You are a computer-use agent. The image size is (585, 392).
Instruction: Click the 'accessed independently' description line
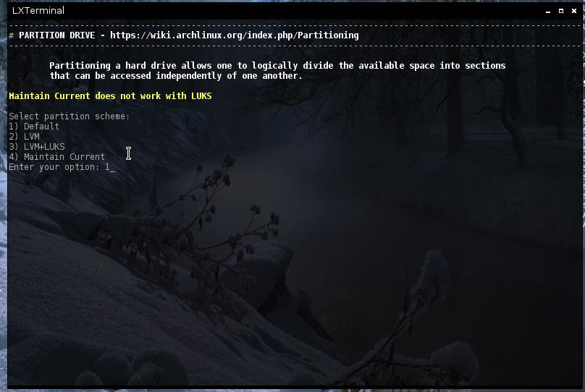(176, 76)
